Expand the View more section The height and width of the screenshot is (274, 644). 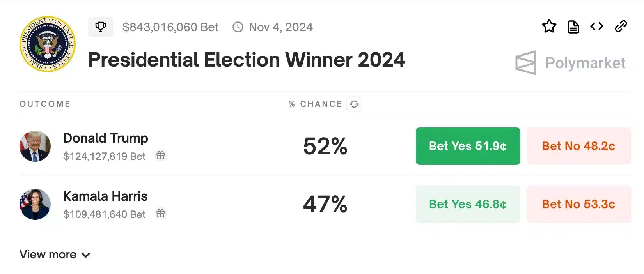click(x=55, y=255)
